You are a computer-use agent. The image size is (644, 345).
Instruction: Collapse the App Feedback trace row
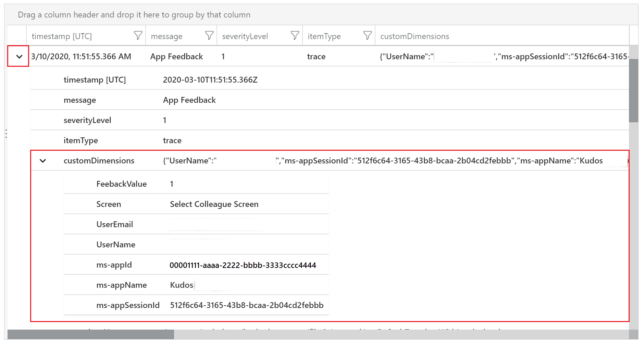[x=19, y=57]
